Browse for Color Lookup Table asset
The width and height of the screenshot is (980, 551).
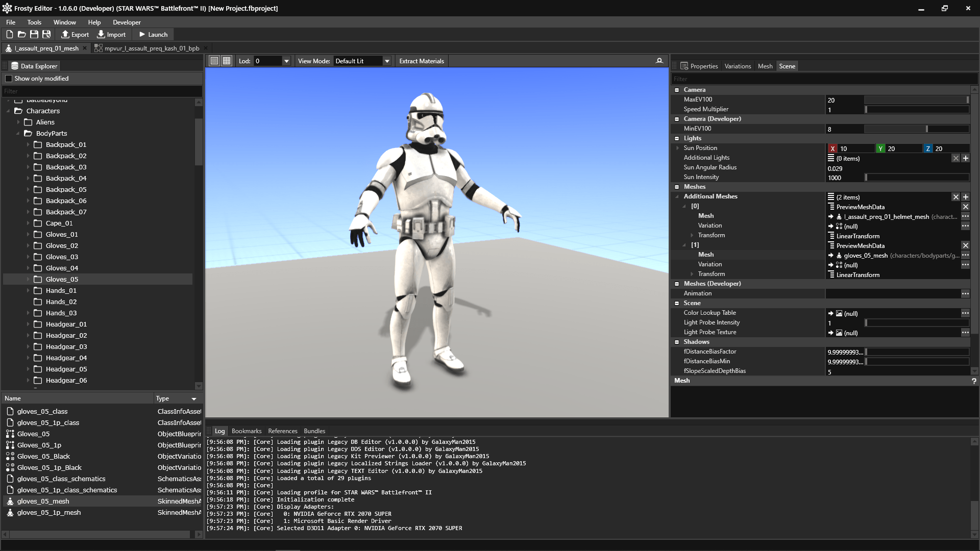tap(966, 313)
